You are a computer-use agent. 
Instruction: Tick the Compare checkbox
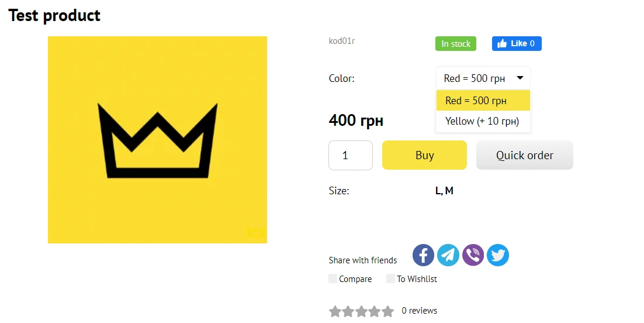pyautogui.click(x=333, y=279)
